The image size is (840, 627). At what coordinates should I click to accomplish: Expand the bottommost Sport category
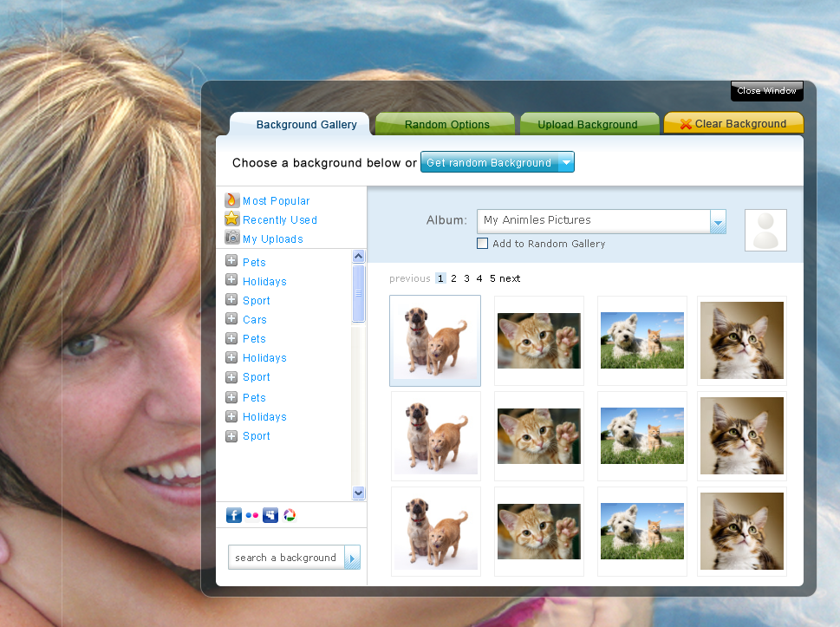click(231, 435)
